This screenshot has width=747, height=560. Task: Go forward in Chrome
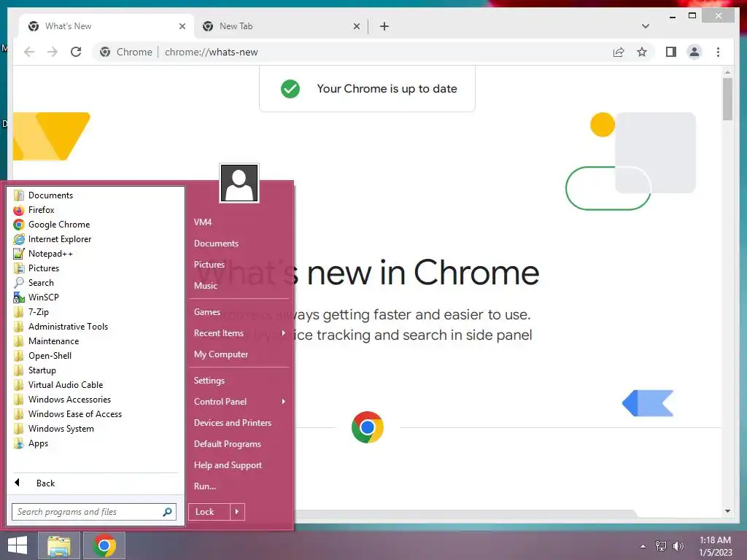click(x=53, y=52)
